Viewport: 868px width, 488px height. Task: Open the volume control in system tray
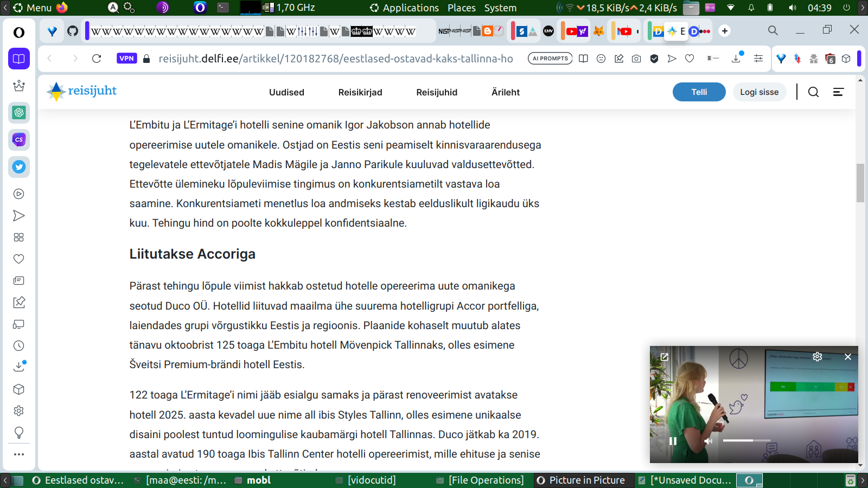pyautogui.click(x=793, y=8)
